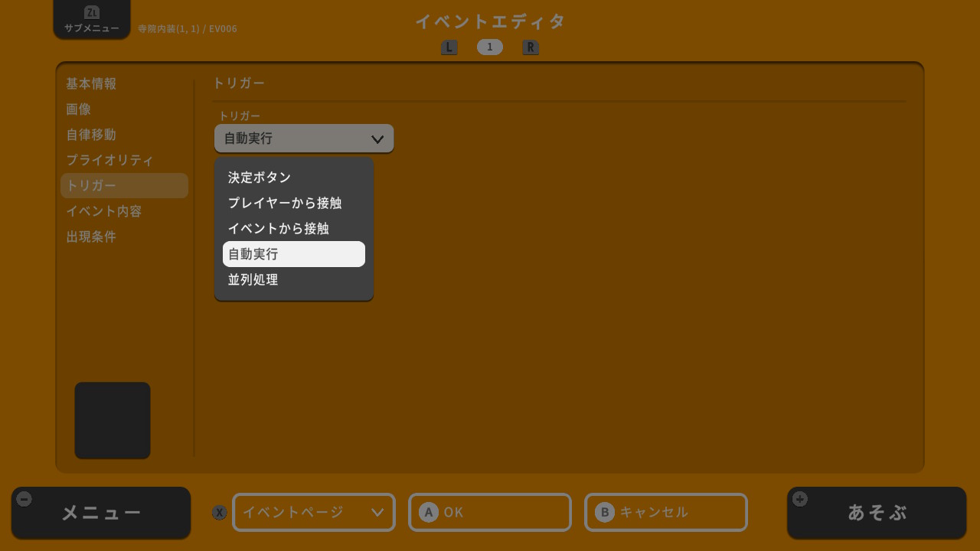Select the トリガー sidebar item
Image resolution: width=980 pixels, height=551 pixels.
coord(124,186)
